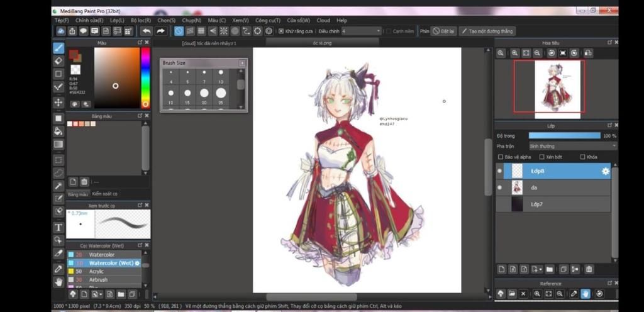Open settings gear of Lớp8 layer
This screenshot has height=312, width=644.
(x=606, y=171)
